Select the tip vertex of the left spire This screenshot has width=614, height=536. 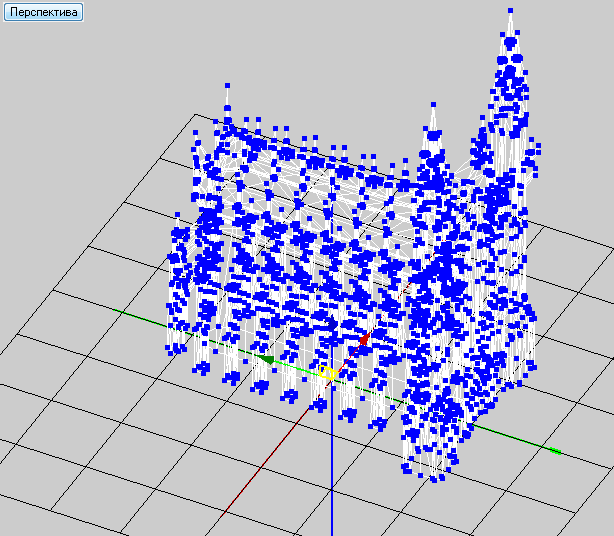click(227, 85)
